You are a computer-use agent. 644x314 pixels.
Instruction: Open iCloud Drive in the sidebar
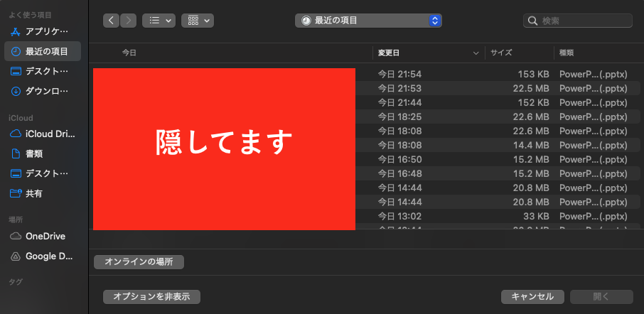point(43,134)
